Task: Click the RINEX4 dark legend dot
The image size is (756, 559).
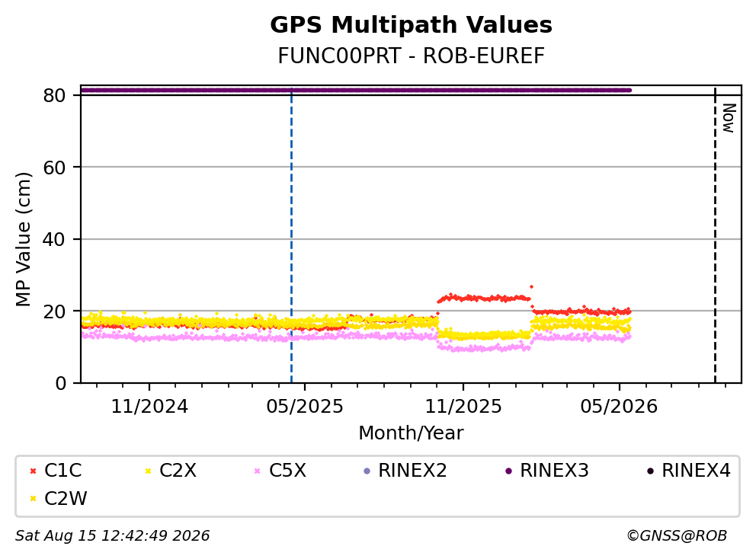Action: [x=650, y=471]
